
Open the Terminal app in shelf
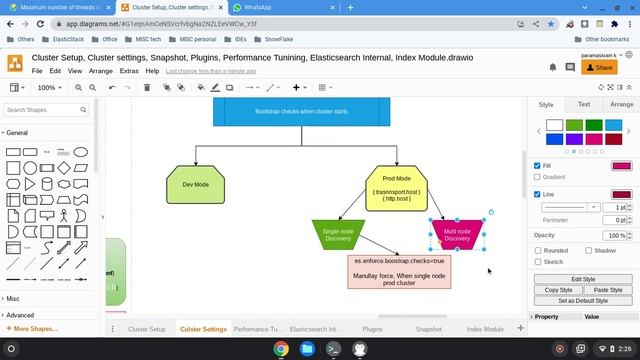point(333,349)
